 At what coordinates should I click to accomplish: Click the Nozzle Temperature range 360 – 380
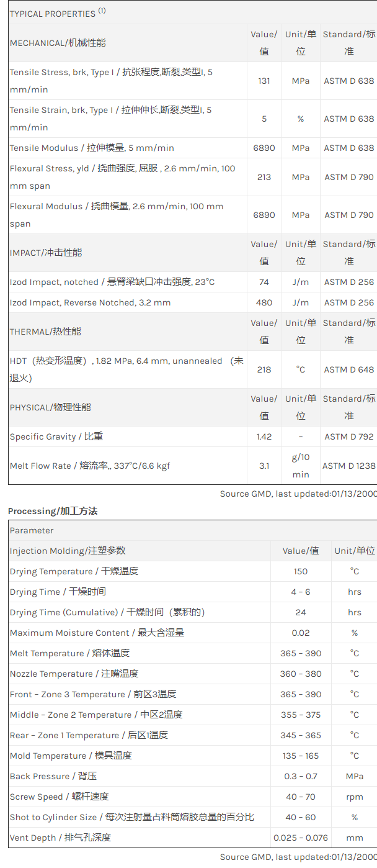[301, 674]
